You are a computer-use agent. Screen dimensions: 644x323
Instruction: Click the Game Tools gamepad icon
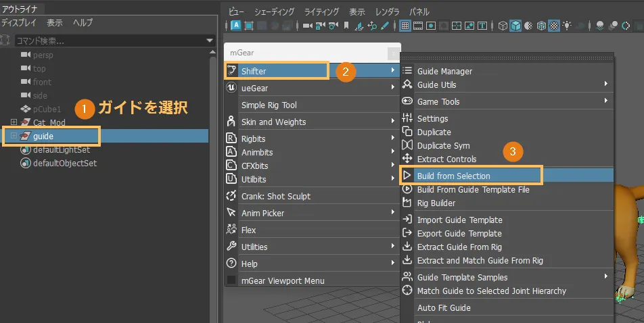tap(407, 101)
